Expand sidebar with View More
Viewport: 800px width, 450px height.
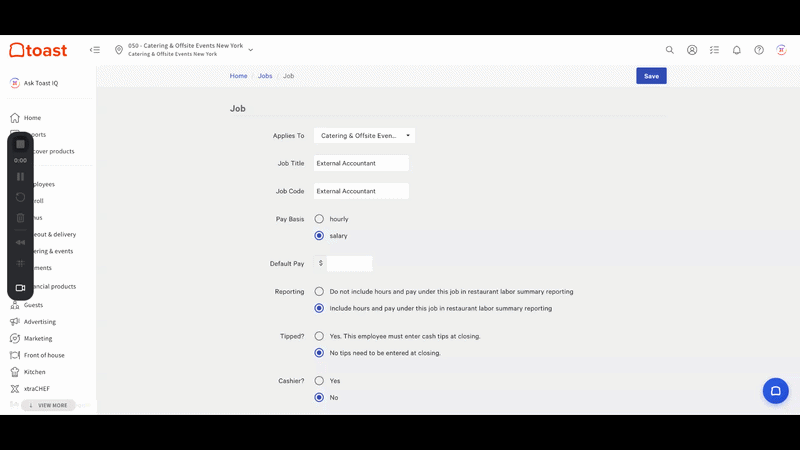point(48,405)
